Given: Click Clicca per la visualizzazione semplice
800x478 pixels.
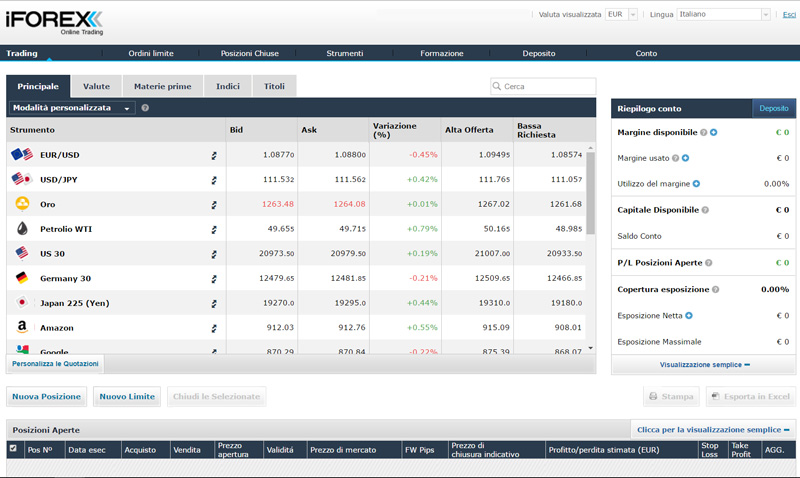Looking at the screenshot, I should click(x=713, y=430).
